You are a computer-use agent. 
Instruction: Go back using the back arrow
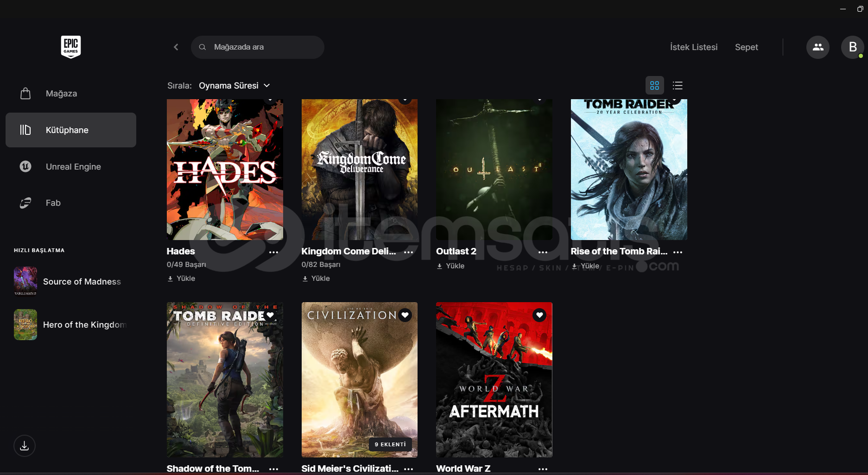[x=176, y=47]
